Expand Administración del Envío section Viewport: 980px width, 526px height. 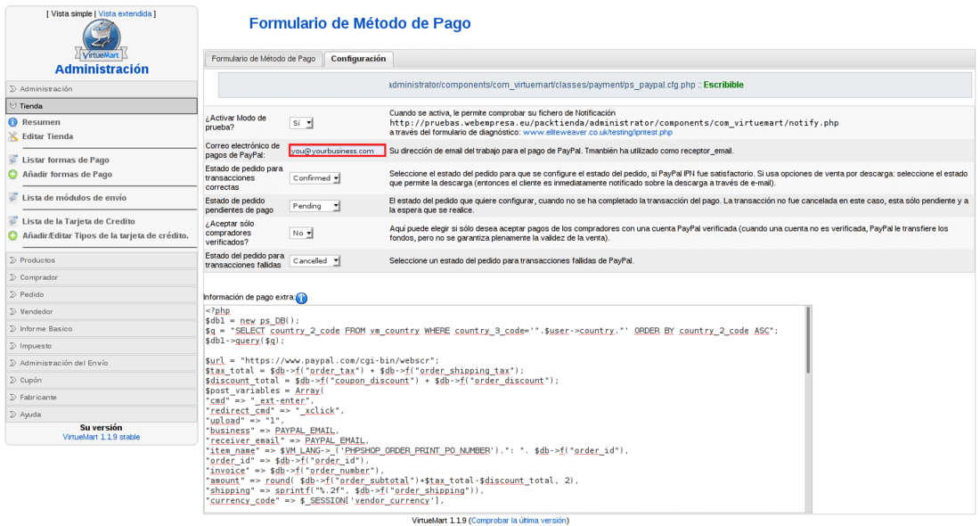pos(102,363)
